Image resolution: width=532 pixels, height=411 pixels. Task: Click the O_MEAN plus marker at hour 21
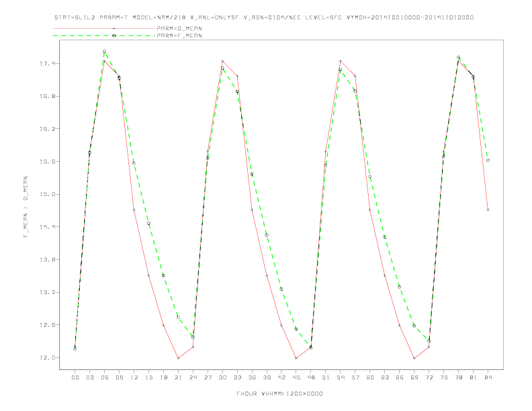pyautogui.click(x=178, y=358)
